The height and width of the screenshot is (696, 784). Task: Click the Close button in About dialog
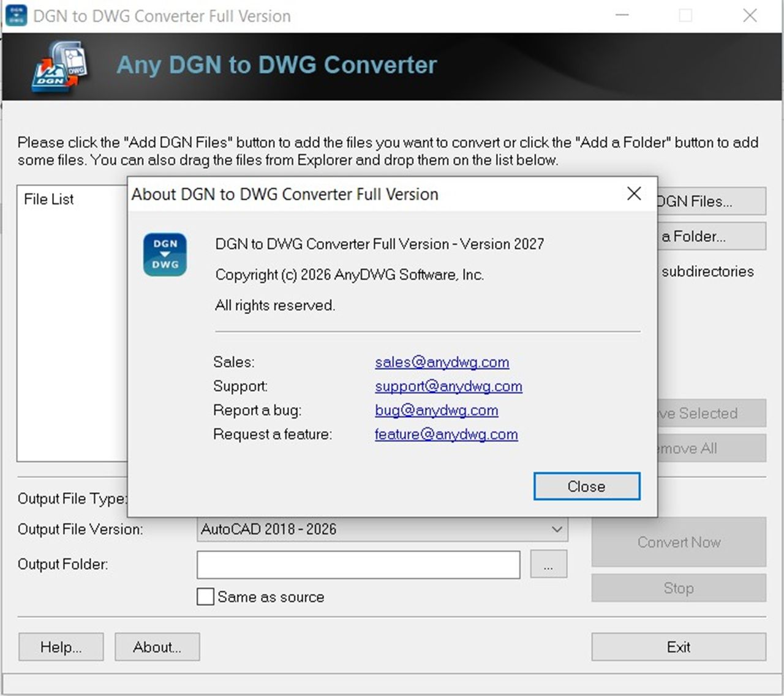(587, 486)
